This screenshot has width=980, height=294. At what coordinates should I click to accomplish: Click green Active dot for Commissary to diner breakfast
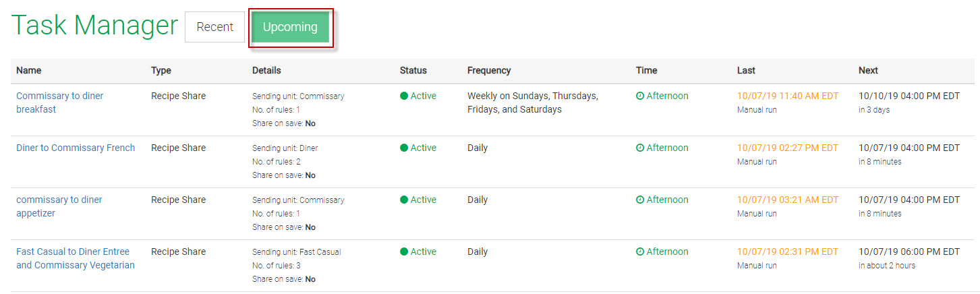click(404, 96)
